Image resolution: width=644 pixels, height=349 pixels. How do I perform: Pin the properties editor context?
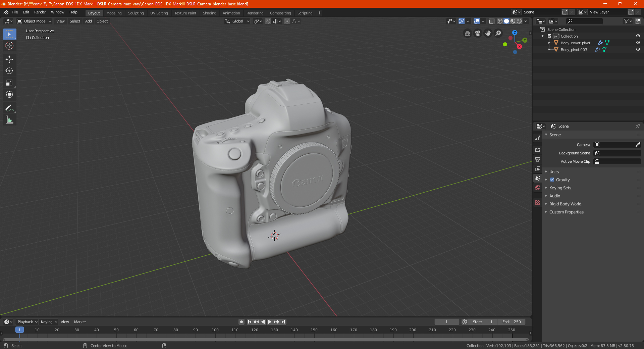click(638, 126)
